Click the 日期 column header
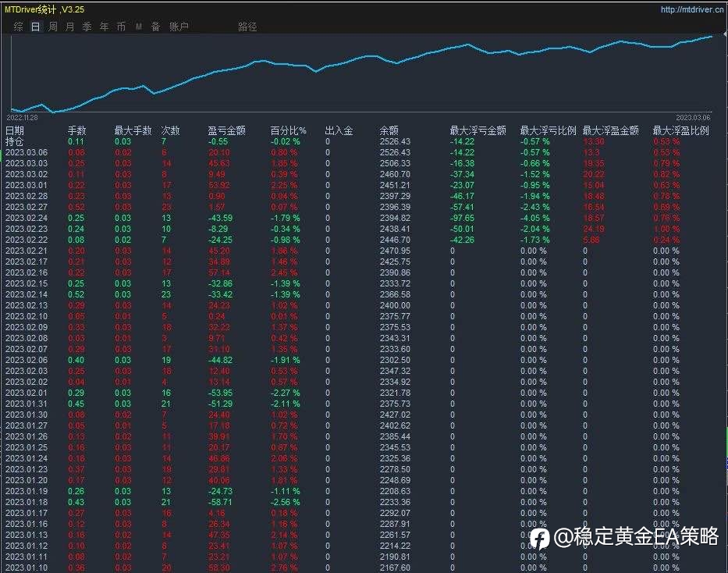The height and width of the screenshot is (573, 728). [x=14, y=130]
